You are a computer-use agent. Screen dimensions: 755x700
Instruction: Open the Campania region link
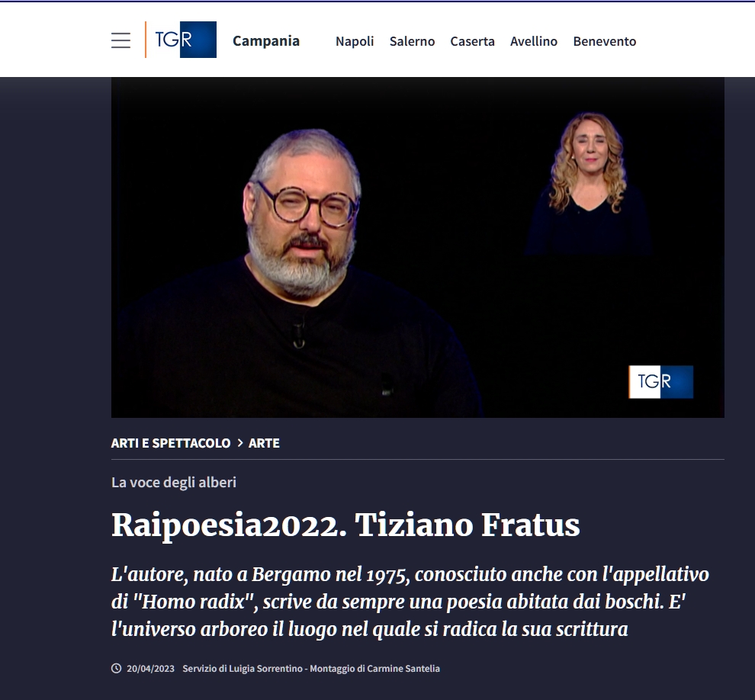[x=266, y=41]
